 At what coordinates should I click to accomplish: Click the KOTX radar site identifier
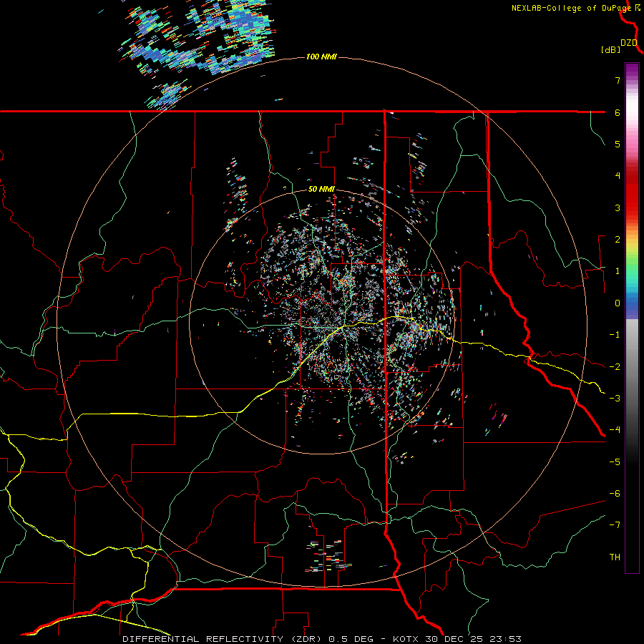pos(406,639)
